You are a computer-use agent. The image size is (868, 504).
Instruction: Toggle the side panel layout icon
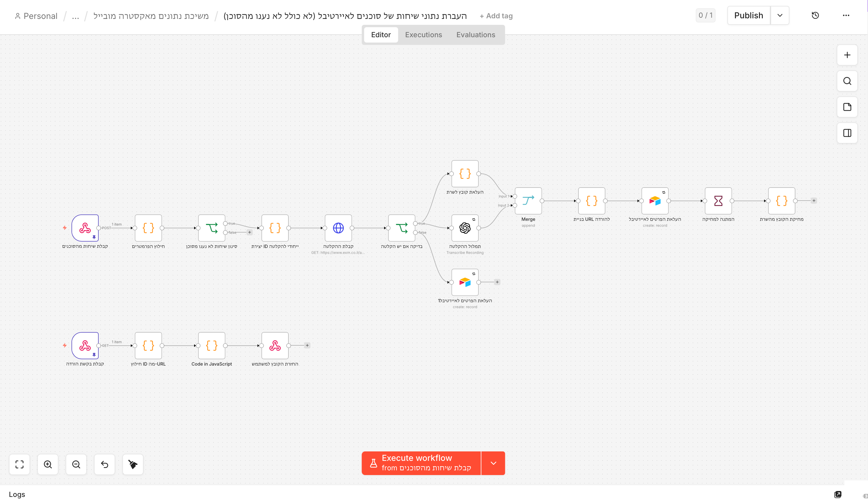847,133
